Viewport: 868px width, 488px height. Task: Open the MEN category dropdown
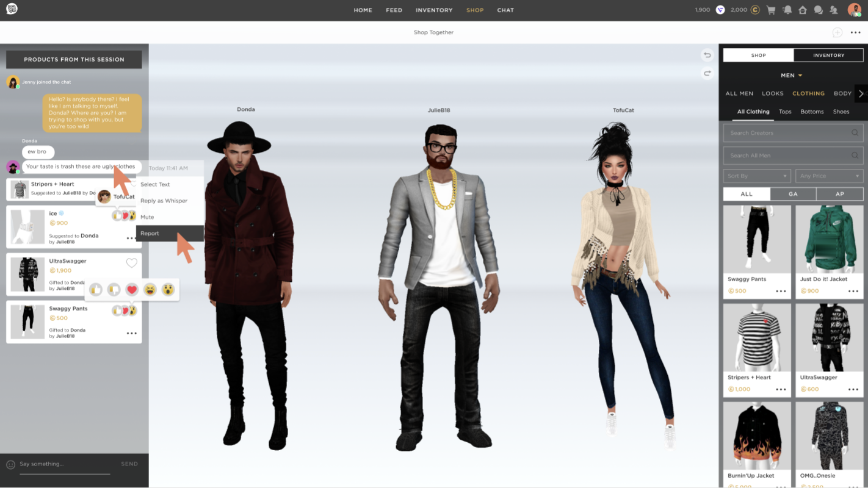[x=792, y=76]
